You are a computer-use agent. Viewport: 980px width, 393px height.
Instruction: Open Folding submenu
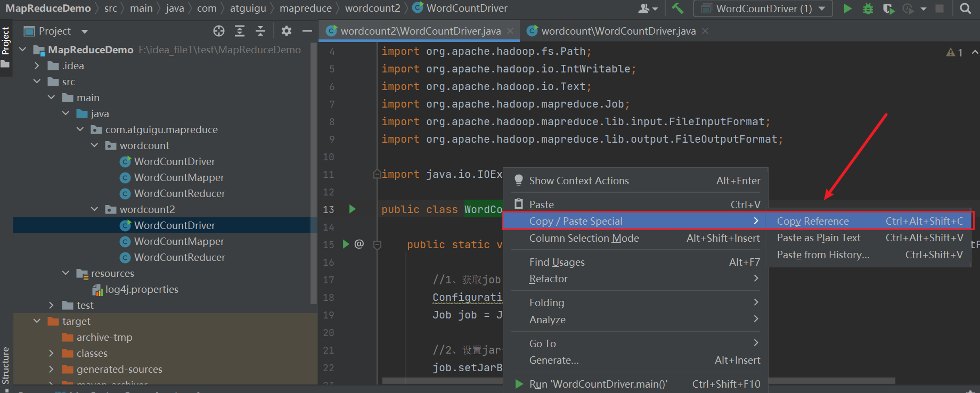[636, 302]
